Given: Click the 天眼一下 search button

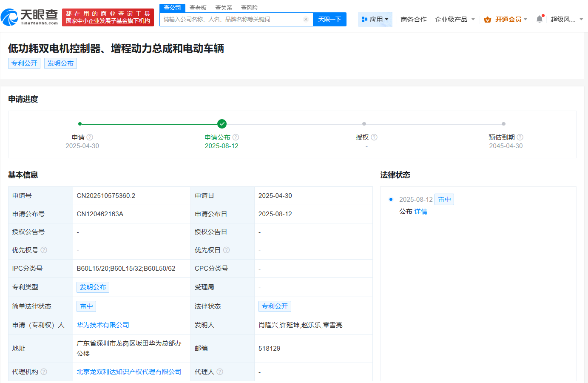Looking at the screenshot, I should point(330,19).
